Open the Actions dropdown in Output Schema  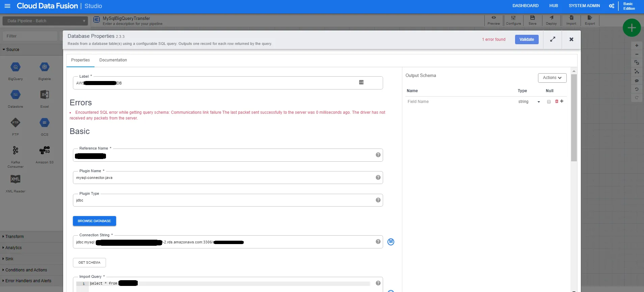tap(552, 78)
